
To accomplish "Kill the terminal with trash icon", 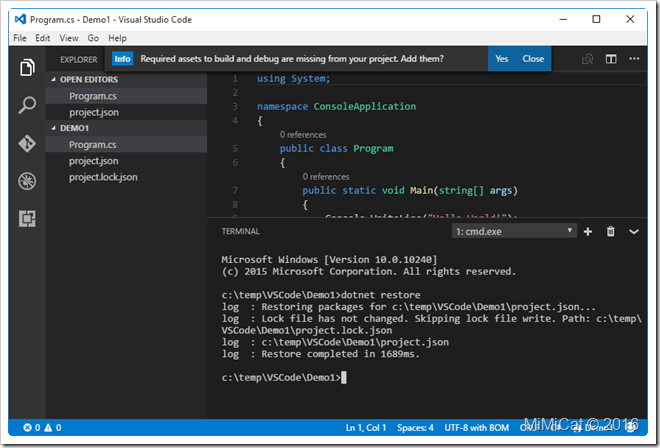I will tap(610, 232).
